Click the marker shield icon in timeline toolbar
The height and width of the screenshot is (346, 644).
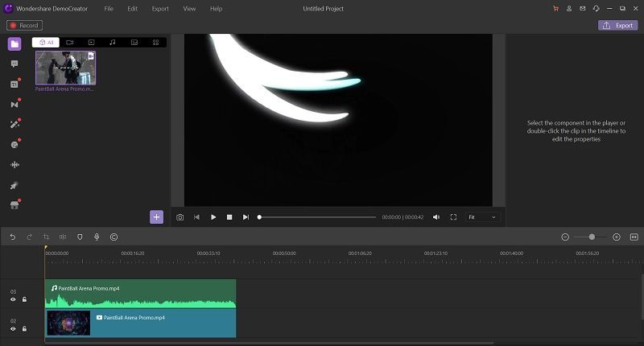pyautogui.click(x=80, y=237)
